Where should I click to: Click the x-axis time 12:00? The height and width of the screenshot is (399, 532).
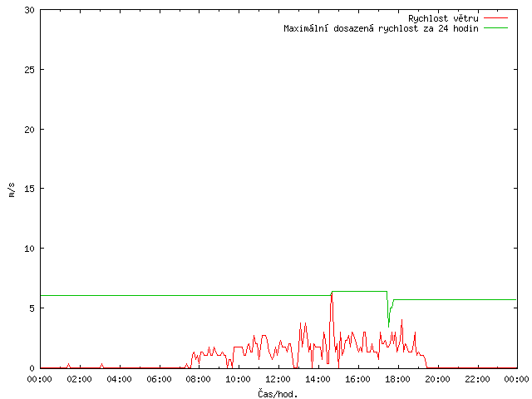pos(278,379)
